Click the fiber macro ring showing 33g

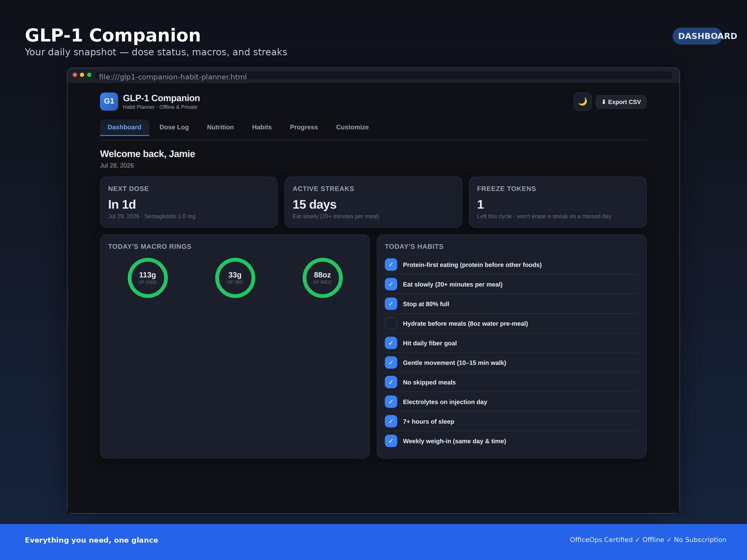(x=235, y=278)
